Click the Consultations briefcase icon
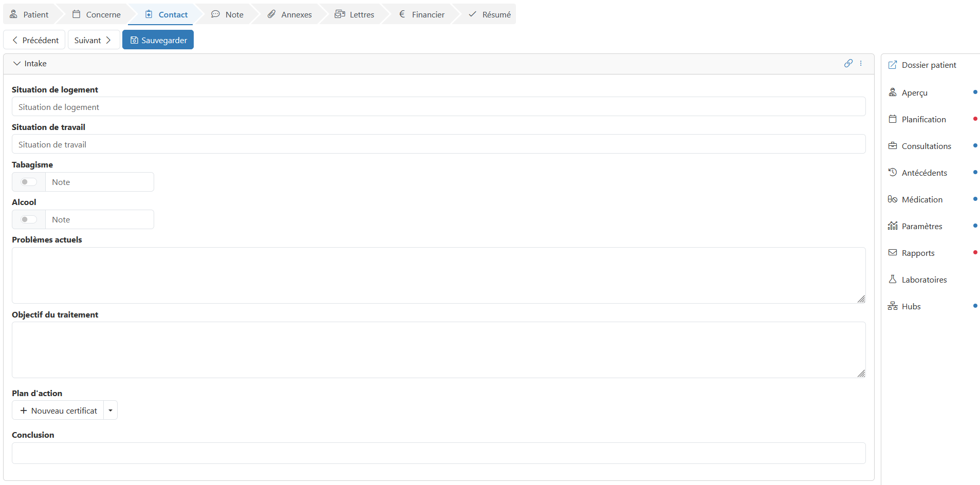Image resolution: width=980 pixels, height=485 pixels. pyautogui.click(x=893, y=146)
